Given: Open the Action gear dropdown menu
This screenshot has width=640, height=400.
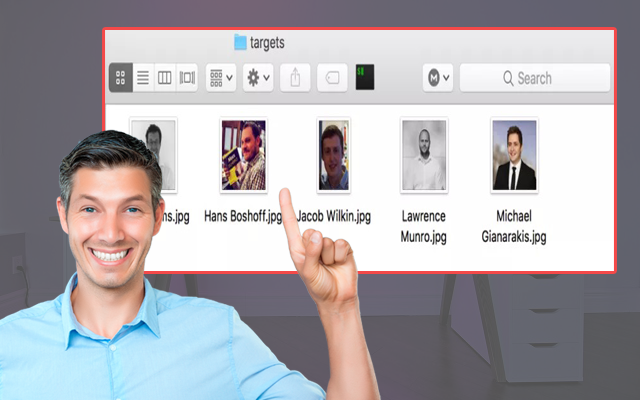Looking at the screenshot, I should point(258,78).
